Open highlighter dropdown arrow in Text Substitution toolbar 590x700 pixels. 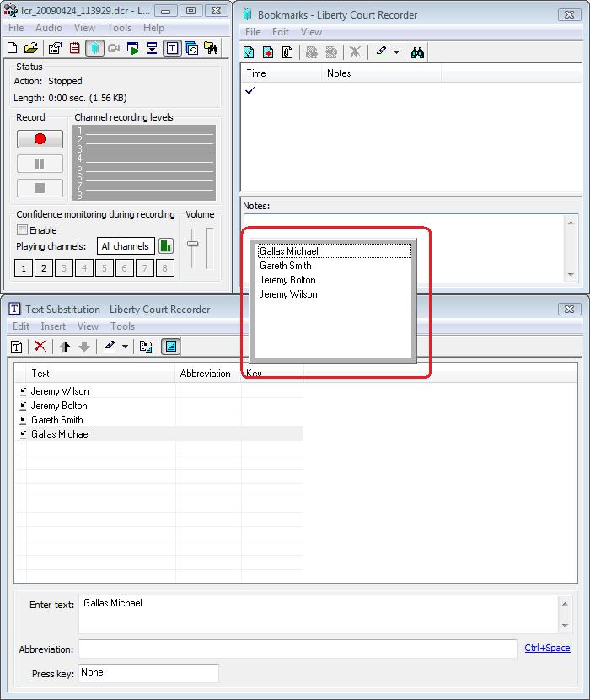coord(125,347)
